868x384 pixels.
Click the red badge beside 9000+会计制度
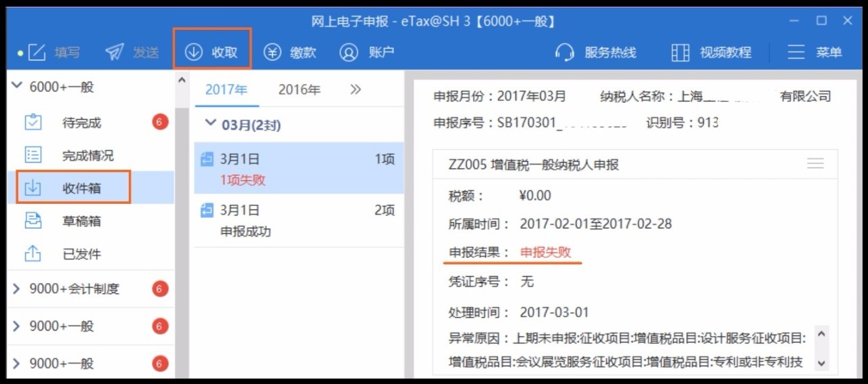(160, 289)
